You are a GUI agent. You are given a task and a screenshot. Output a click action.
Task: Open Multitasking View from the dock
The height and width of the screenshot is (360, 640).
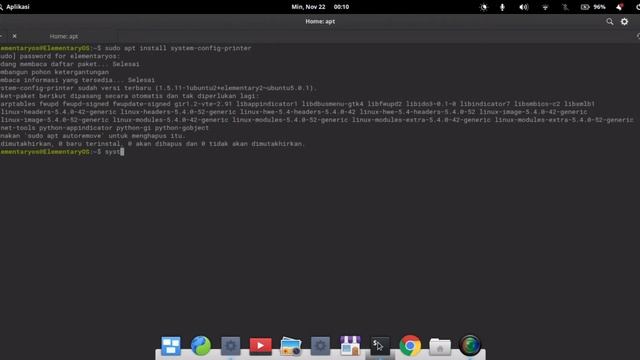(171, 346)
